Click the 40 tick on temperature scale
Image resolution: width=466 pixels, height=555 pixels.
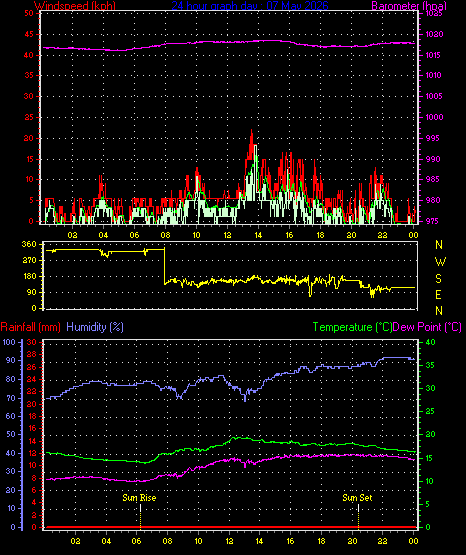point(431,342)
